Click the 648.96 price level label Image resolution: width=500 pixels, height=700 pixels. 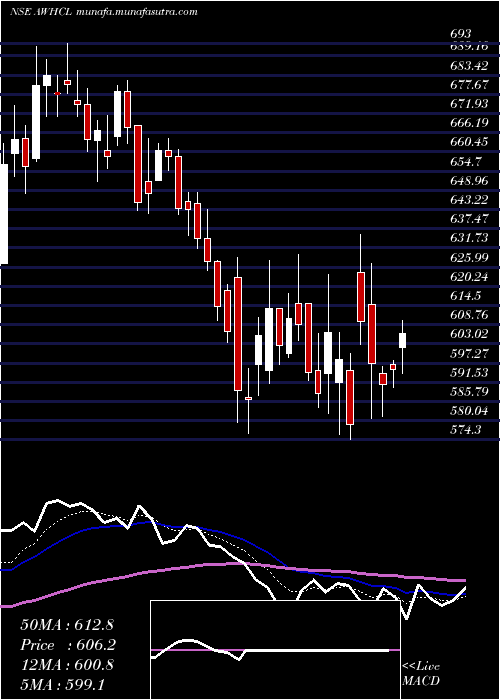[x=469, y=180]
